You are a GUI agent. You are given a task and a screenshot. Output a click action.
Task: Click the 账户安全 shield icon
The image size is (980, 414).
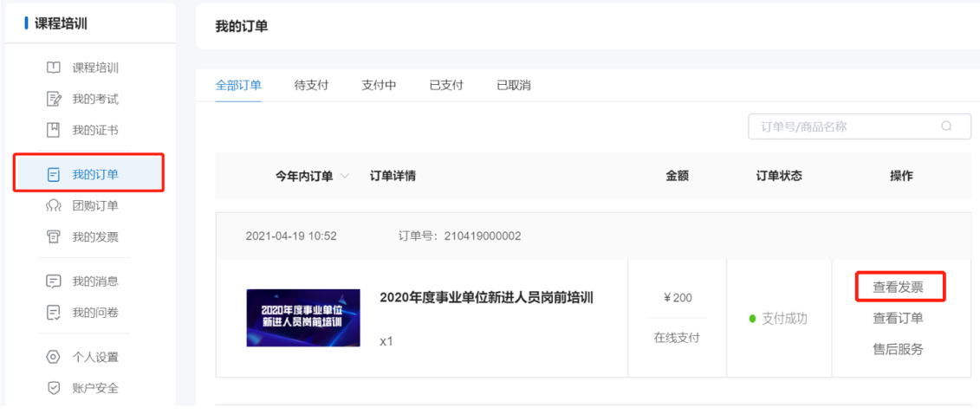(x=53, y=388)
